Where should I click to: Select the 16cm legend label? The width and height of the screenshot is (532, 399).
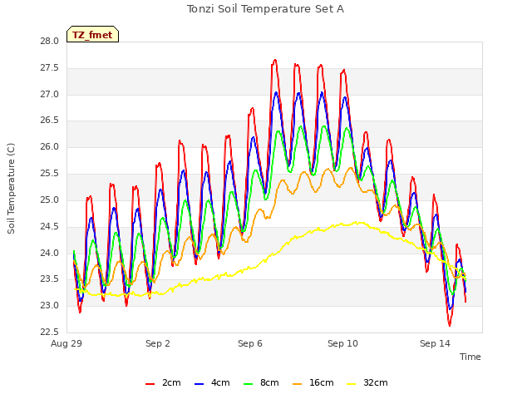(322, 382)
